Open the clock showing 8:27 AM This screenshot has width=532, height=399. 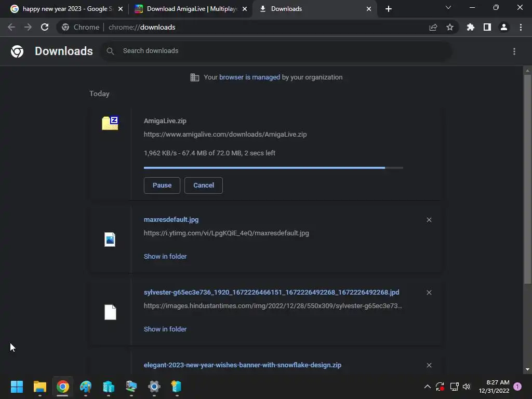pyautogui.click(x=494, y=387)
